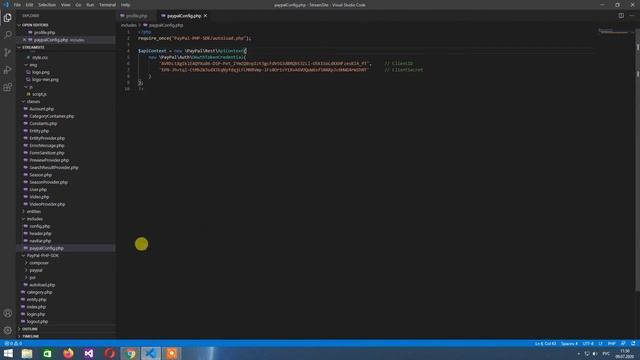
Task: Click the Ln, Col cursor position indicator
Action: pyautogui.click(x=545, y=344)
